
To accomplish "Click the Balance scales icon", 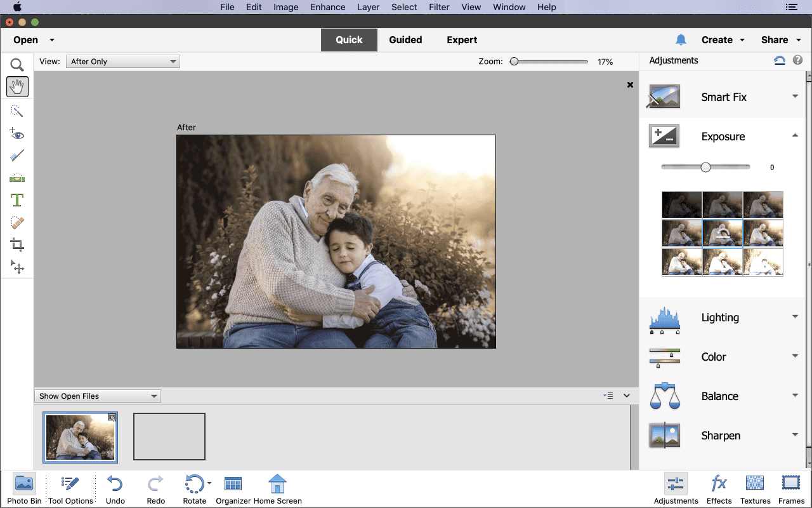I will pos(664,396).
